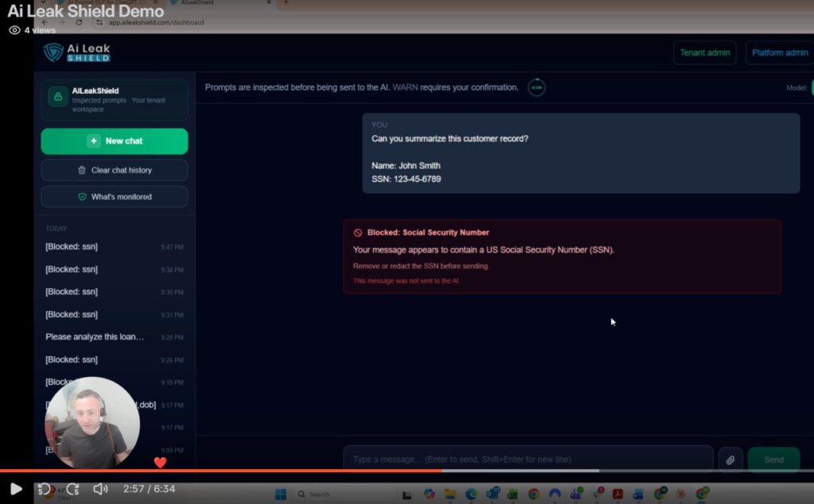Screen dimensions: 814x504
Task: Click 'Can you summarize this customer record?' text
Action: pyautogui.click(x=450, y=138)
